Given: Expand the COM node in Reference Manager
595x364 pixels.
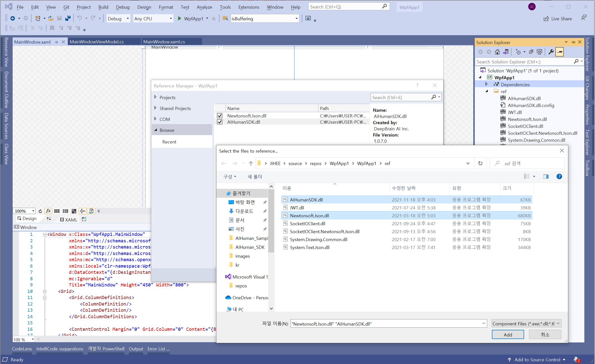Looking at the screenshot, I should click(155, 119).
